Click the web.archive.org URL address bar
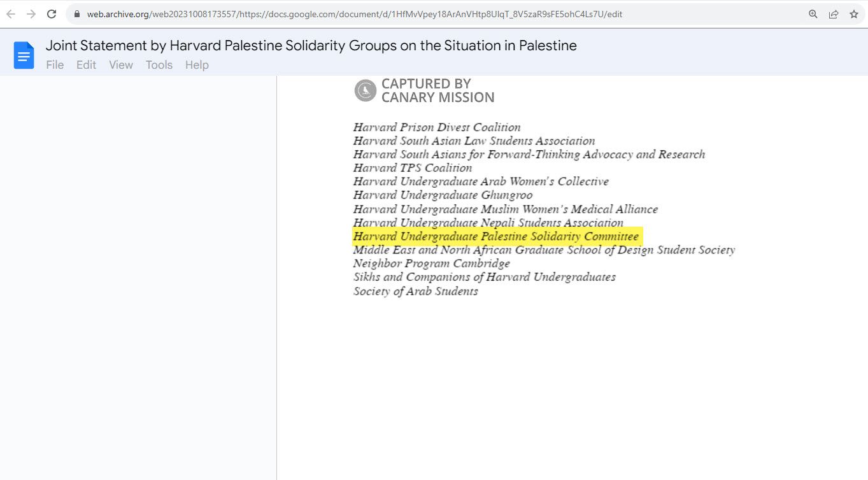 (382, 14)
